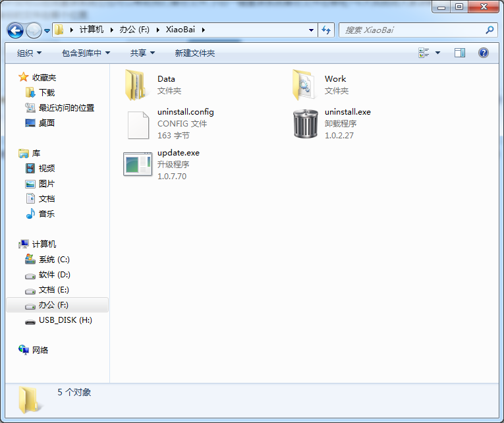Toggle the preview pane button
The height and width of the screenshot is (423, 504).
[x=460, y=53]
